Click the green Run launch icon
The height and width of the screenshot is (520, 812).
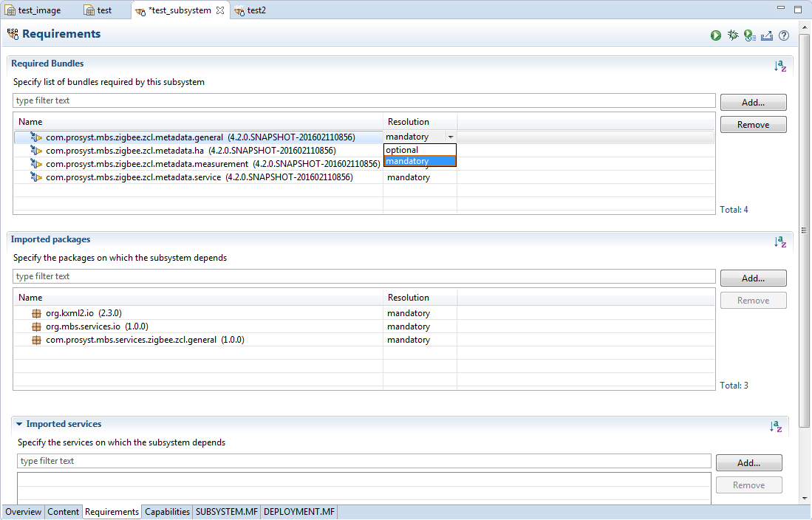coord(716,35)
